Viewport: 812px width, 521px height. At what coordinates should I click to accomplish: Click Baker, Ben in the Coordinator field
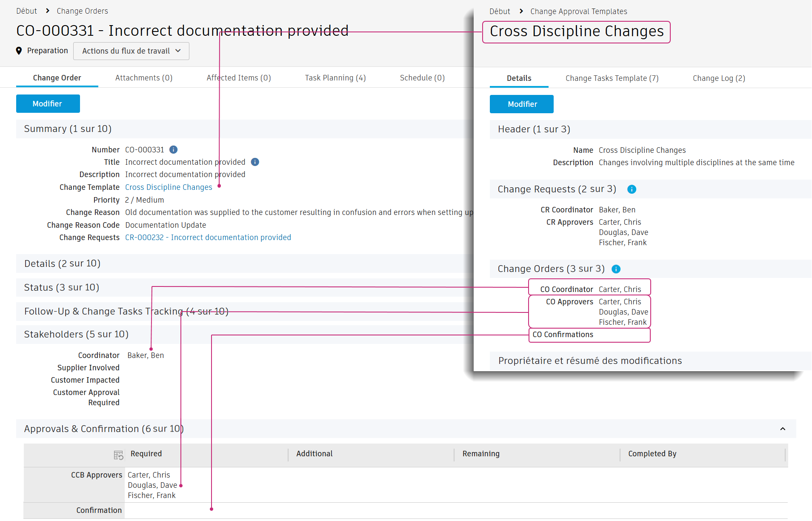coord(146,355)
